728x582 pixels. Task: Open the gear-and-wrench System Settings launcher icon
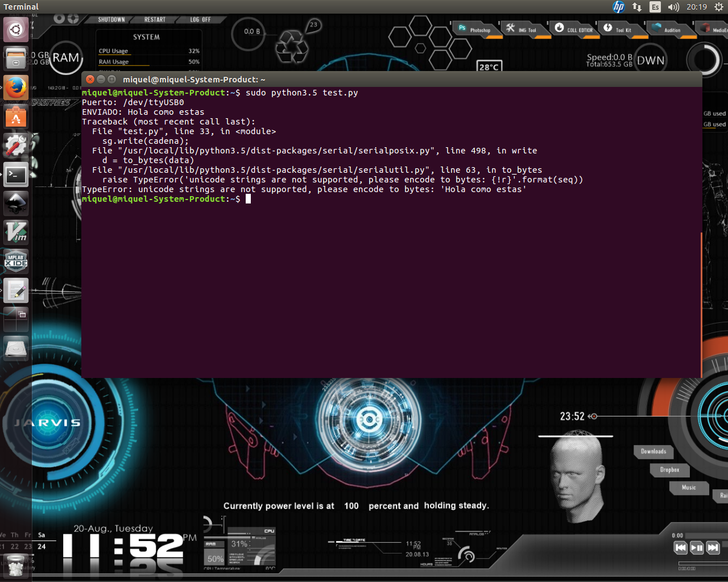[x=16, y=145]
